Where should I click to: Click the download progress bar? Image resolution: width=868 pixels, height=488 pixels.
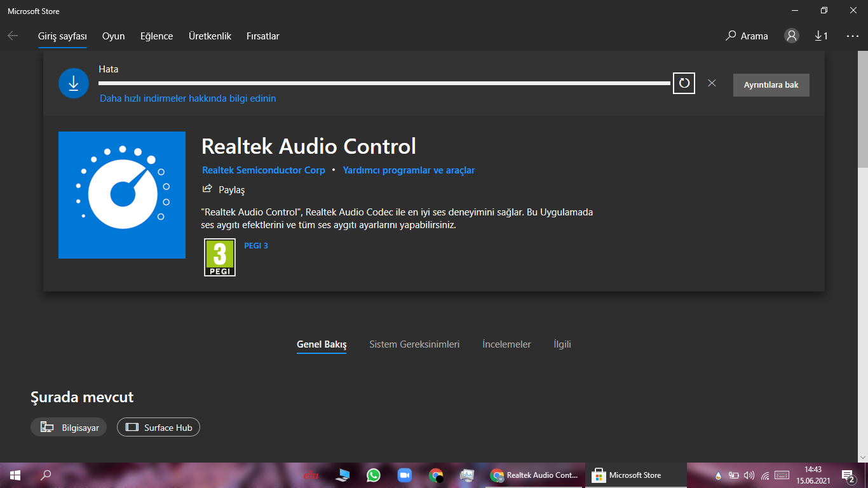click(384, 83)
